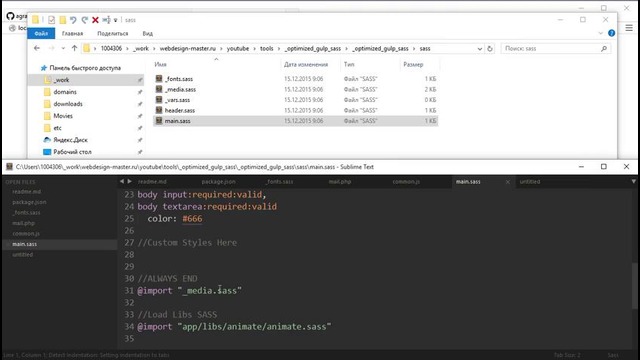Select the main.sass file in Explorer
Viewport: 640px width, 360px height.
tap(296, 121)
